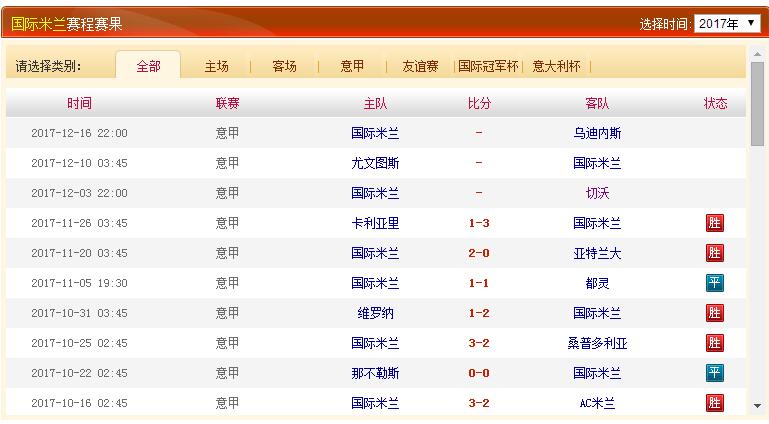Switch to the 客场 tab
Screen dimensions: 769x424
tap(284, 66)
